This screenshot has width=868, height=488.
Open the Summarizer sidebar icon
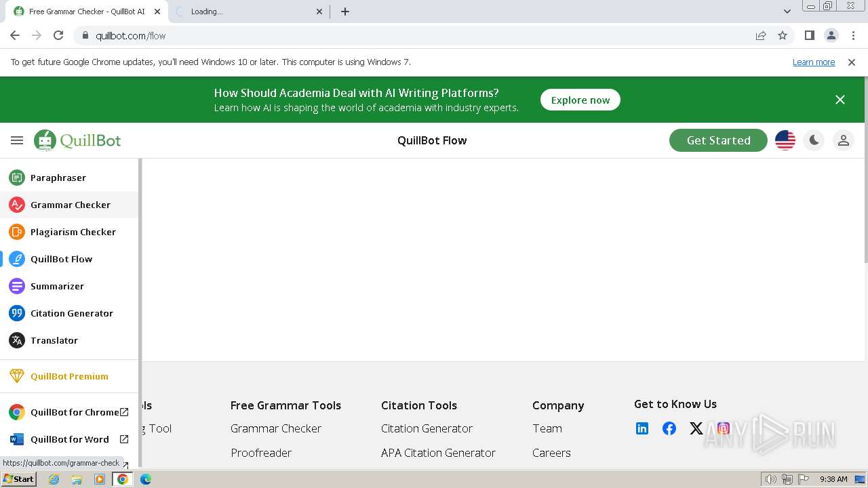(x=17, y=286)
